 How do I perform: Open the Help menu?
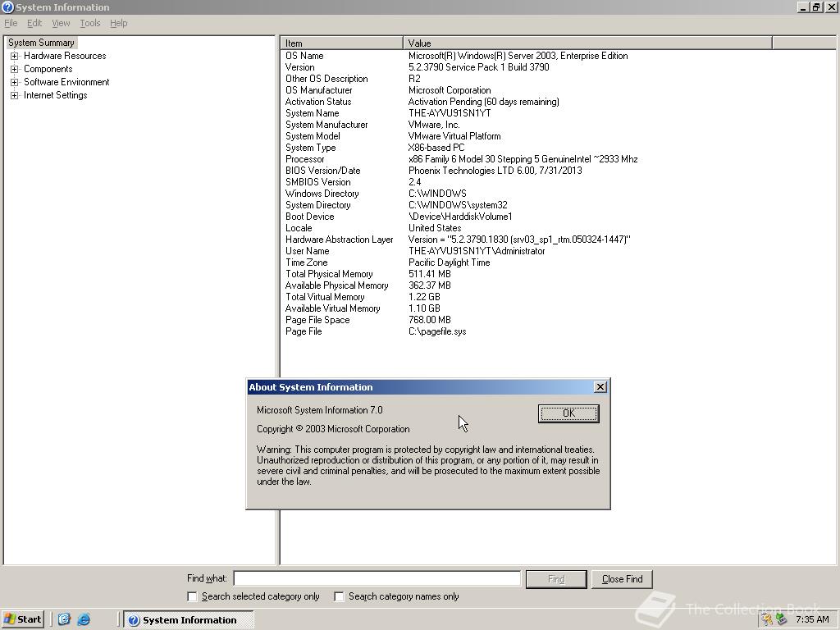(x=118, y=23)
